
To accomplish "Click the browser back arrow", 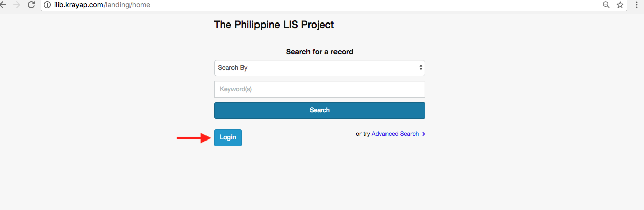I will pos(3,5).
